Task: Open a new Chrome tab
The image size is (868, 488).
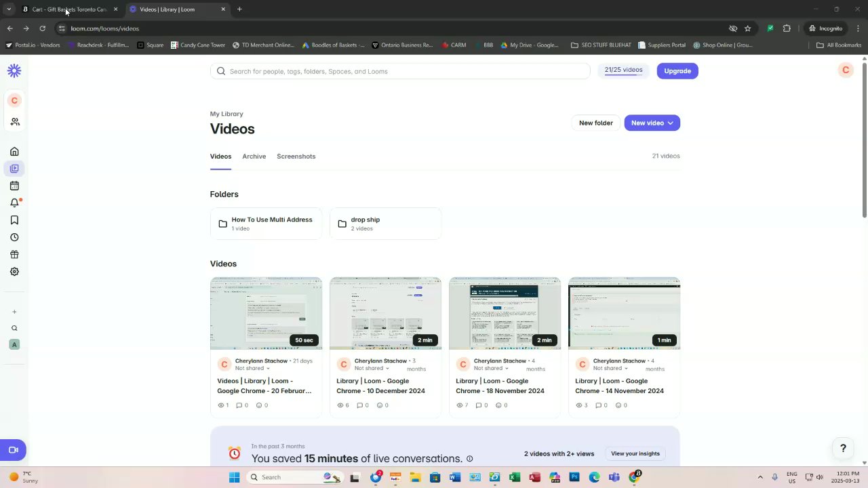Action: pos(239,9)
